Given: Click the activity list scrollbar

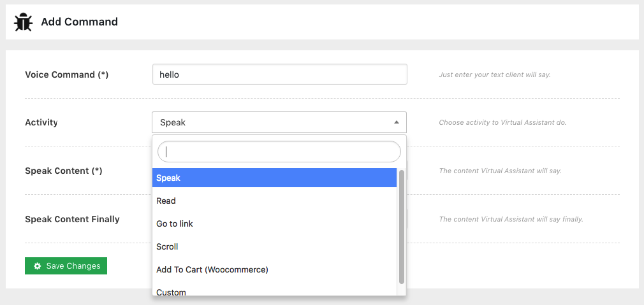Looking at the screenshot, I should (402, 226).
